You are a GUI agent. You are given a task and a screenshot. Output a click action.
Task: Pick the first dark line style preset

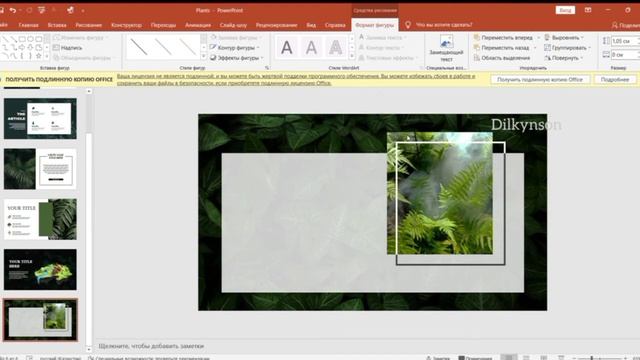139,47
